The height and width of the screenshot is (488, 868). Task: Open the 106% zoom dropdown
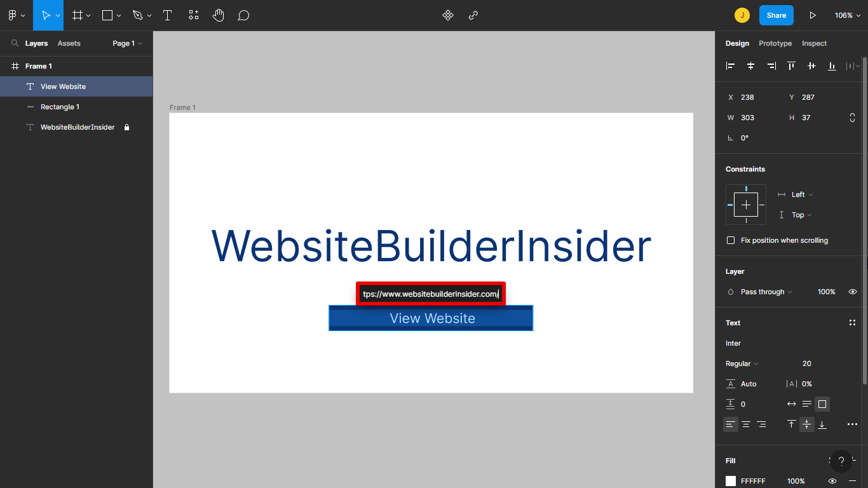coord(848,15)
